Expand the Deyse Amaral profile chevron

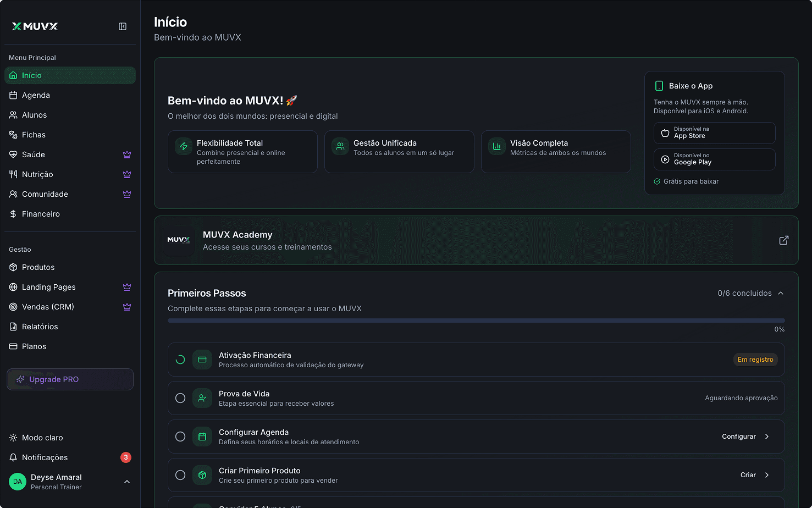(x=127, y=482)
